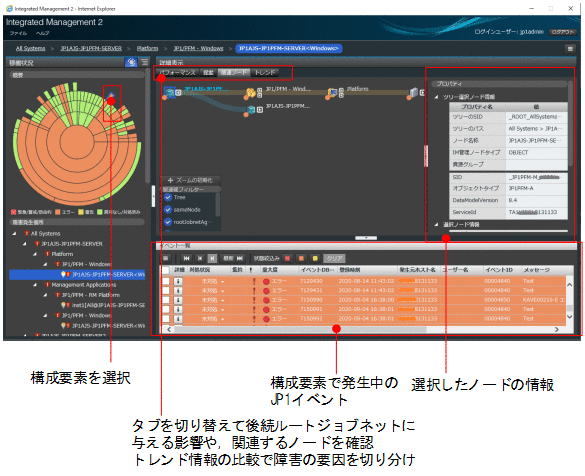Select the lower JP1AJS-JP1PFM node icon

[251, 110]
